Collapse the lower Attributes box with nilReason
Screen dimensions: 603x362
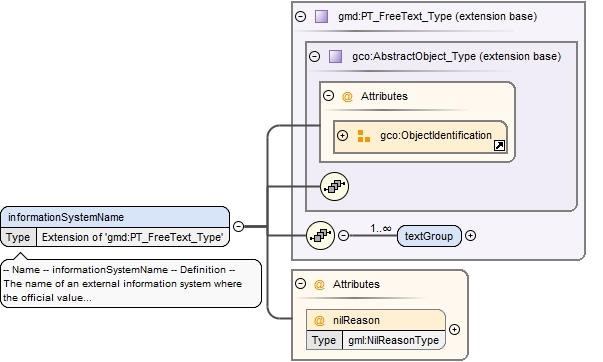point(300,284)
